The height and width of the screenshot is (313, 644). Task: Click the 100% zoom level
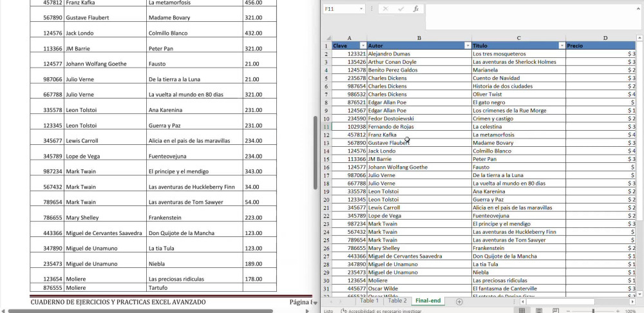tap(630, 311)
